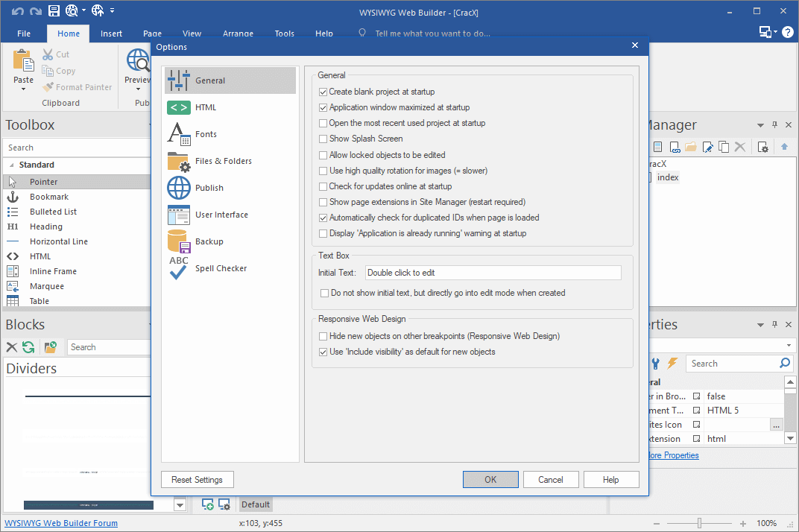Click the delete X icon in Blocks panel
The image size is (799, 532).
coord(12,347)
